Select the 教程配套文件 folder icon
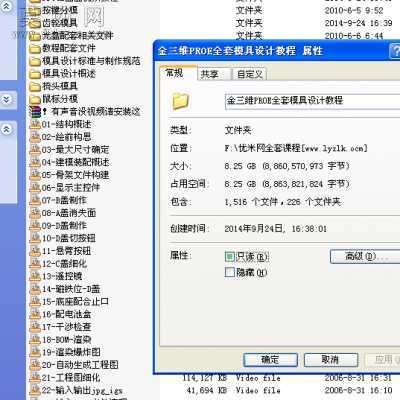Screen dimensions: 400x400 click(x=35, y=49)
